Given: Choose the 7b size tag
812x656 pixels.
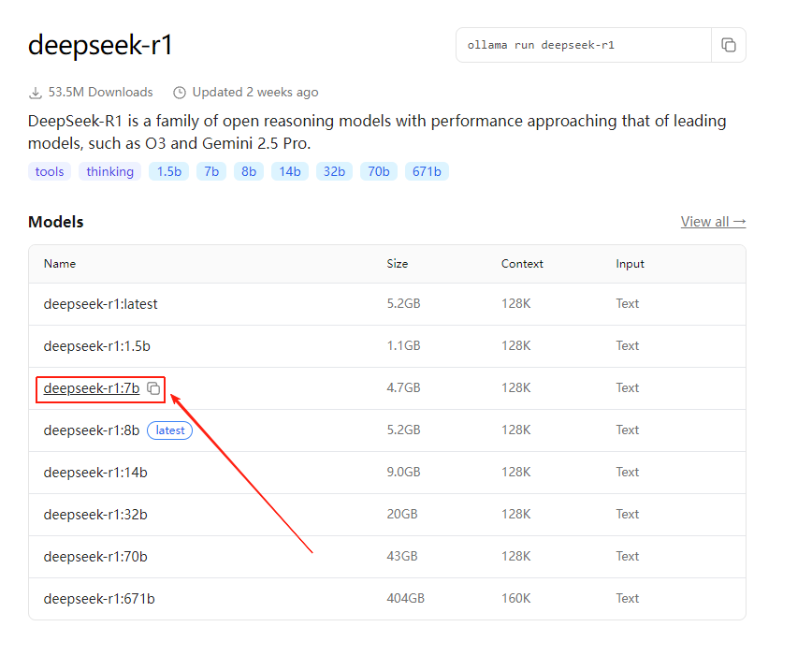Looking at the screenshot, I should coord(211,171).
